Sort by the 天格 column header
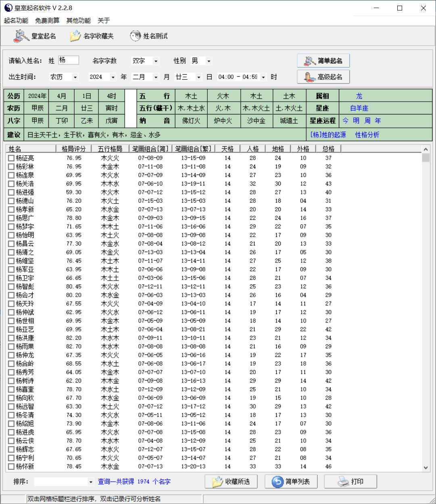This screenshot has width=436, height=504. pyautogui.click(x=227, y=149)
